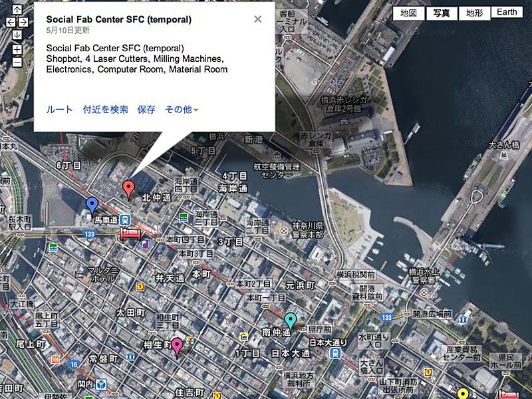Select the red map marker pin
This screenshot has height=399, width=532.
click(128, 190)
